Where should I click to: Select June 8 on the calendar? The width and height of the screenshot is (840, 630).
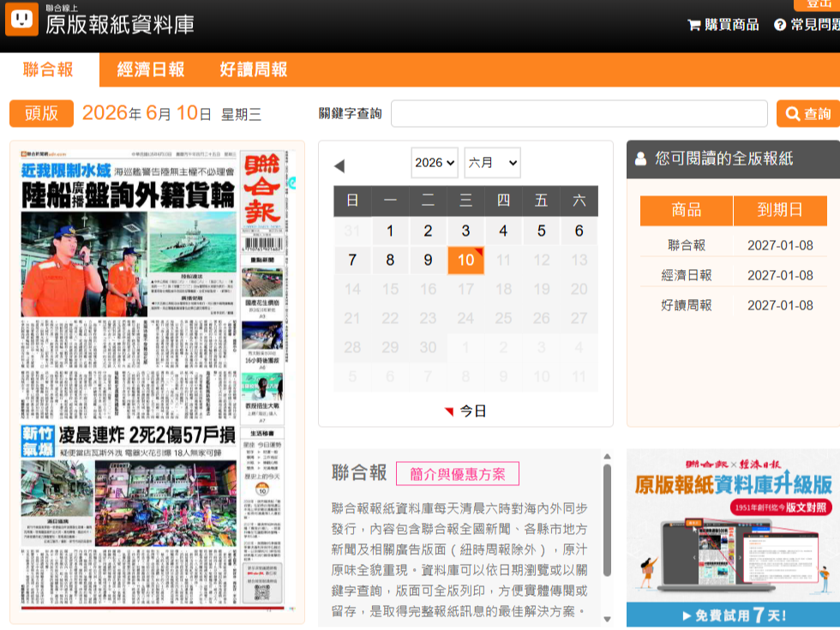click(390, 260)
